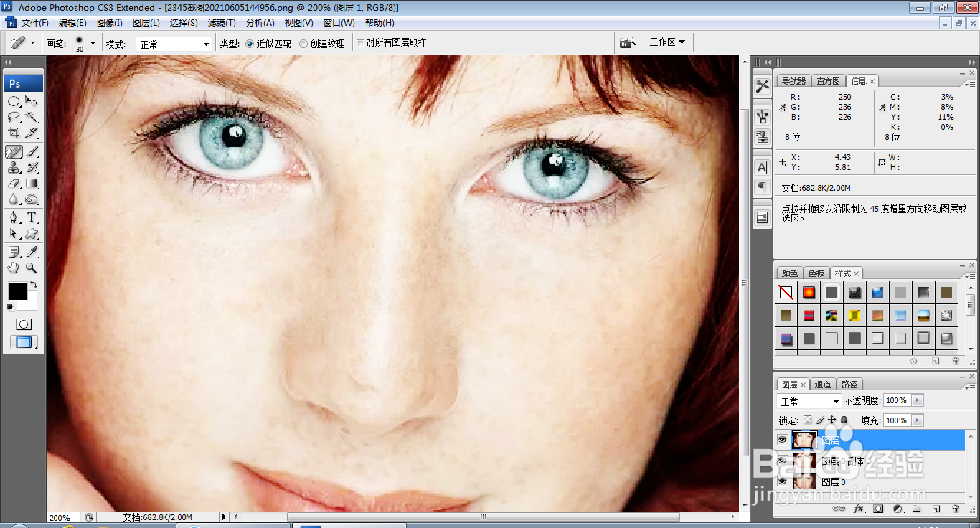The width and height of the screenshot is (980, 528).
Task: Select the Type tool
Action: 32,217
